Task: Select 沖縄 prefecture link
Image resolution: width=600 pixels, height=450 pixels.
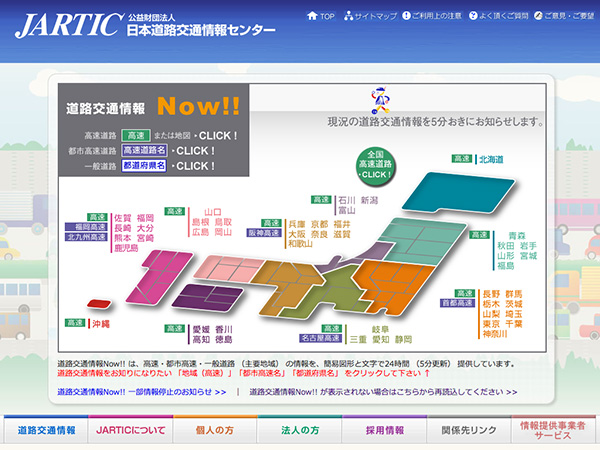Action: (x=101, y=324)
